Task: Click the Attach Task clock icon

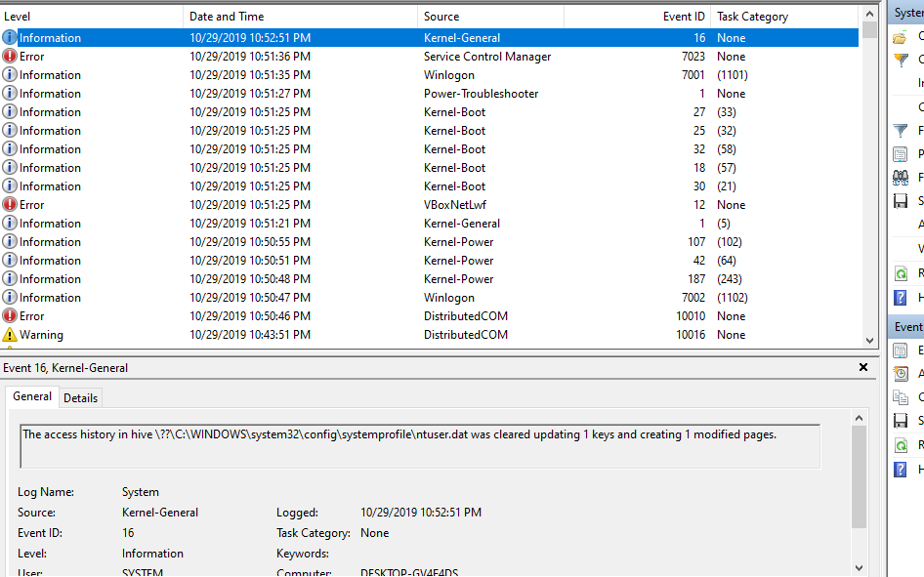Action: click(901, 374)
